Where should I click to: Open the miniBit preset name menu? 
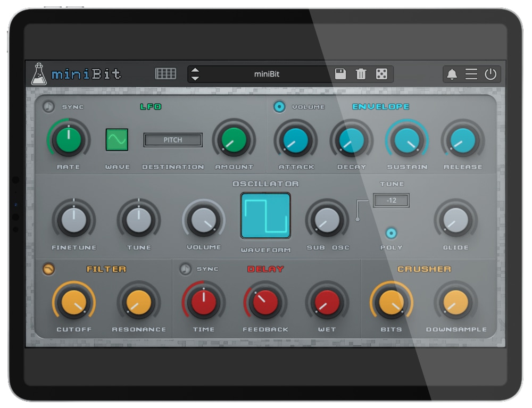point(267,74)
